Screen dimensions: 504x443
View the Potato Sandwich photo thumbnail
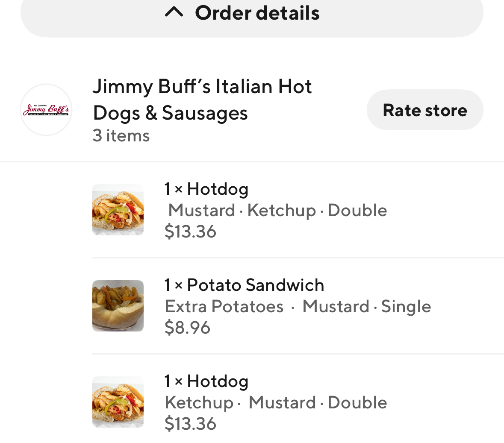tap(118, 306)
